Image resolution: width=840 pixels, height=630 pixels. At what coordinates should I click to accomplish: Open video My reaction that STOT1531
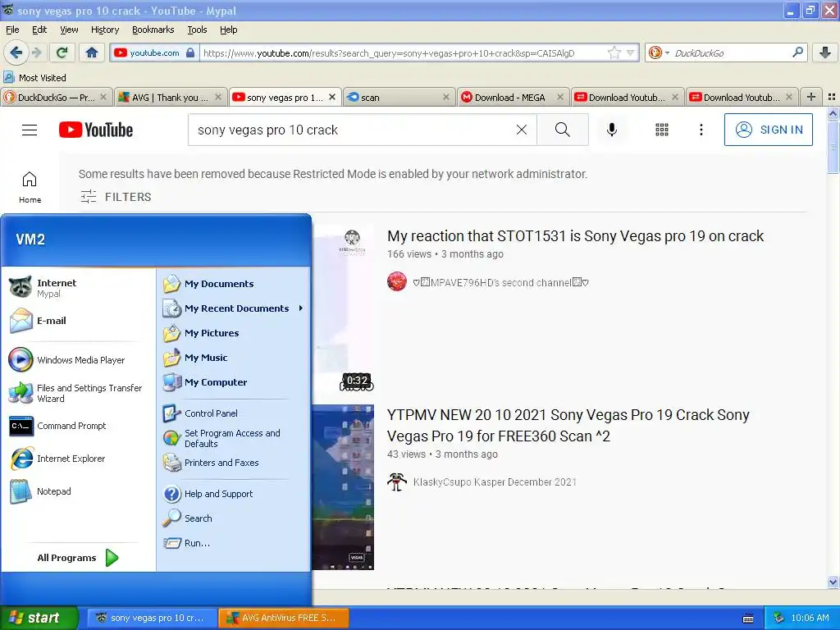point(575,236)
